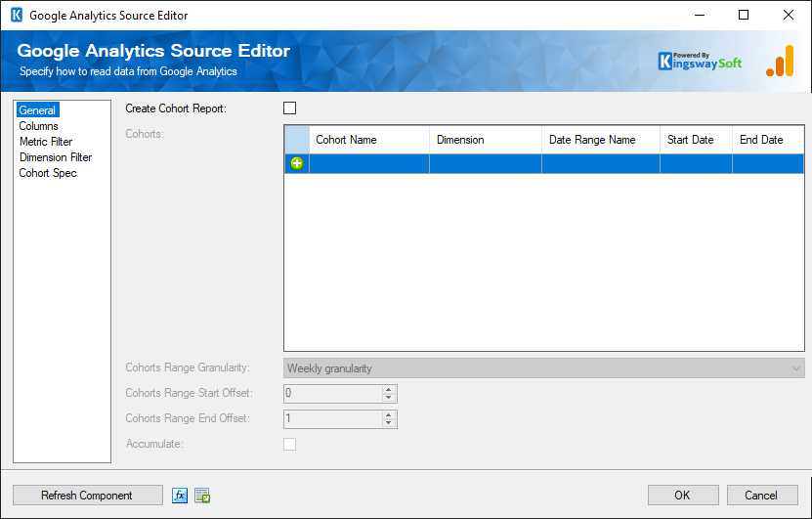This screenshot has width=812, height=519.
Task: Click the select-all corner cell of cohorts grid
Action: click(x=297, y=140)
